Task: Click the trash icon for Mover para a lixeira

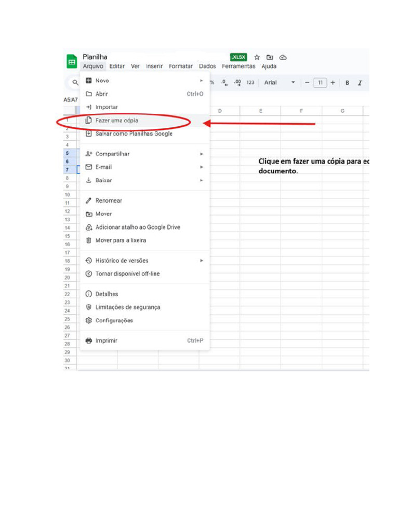Action: tap(88, 240)
